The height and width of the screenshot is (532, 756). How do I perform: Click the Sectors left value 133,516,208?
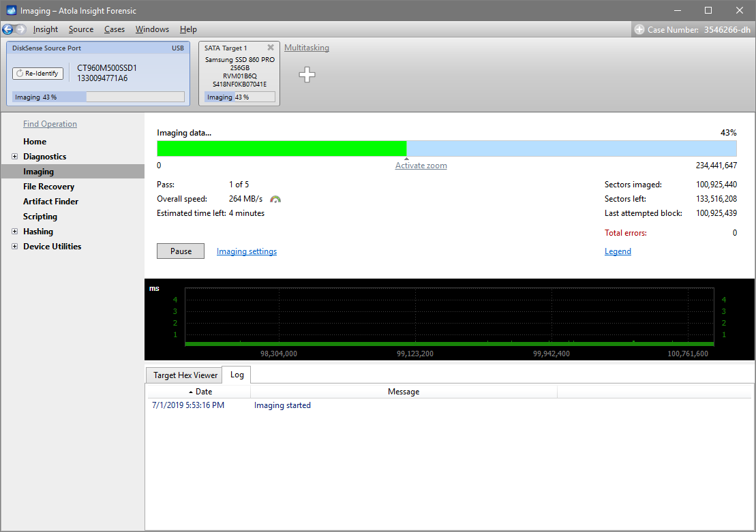pyautogui.click(x=716, y=199)
